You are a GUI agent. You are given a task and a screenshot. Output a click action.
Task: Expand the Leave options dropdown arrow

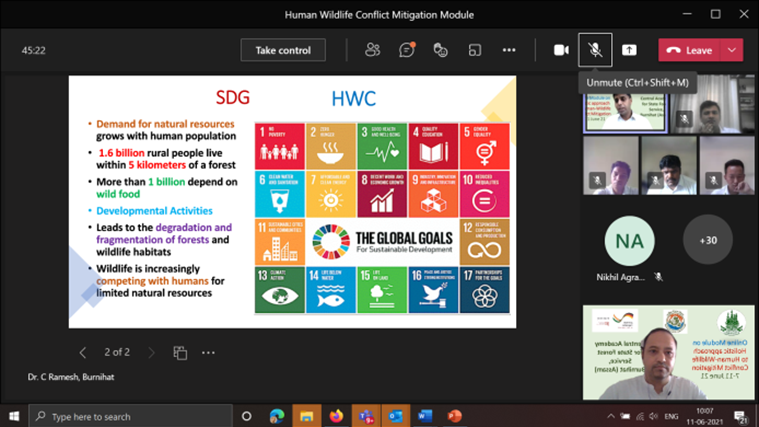tap(733, 50)
